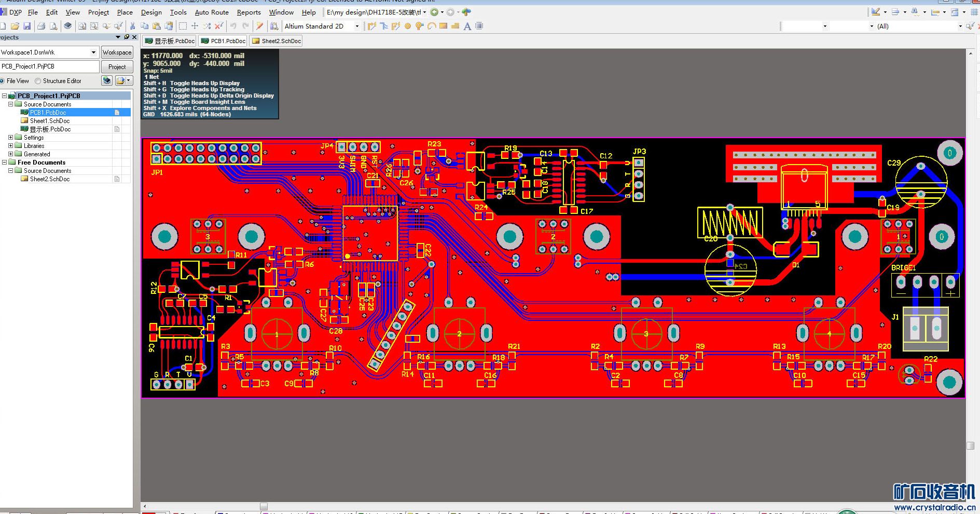Image resolution: width=980 pixels, height=514 pixels.
Task: Switch to the Sheet2.SchDoc tab
Action: [277, 41]
